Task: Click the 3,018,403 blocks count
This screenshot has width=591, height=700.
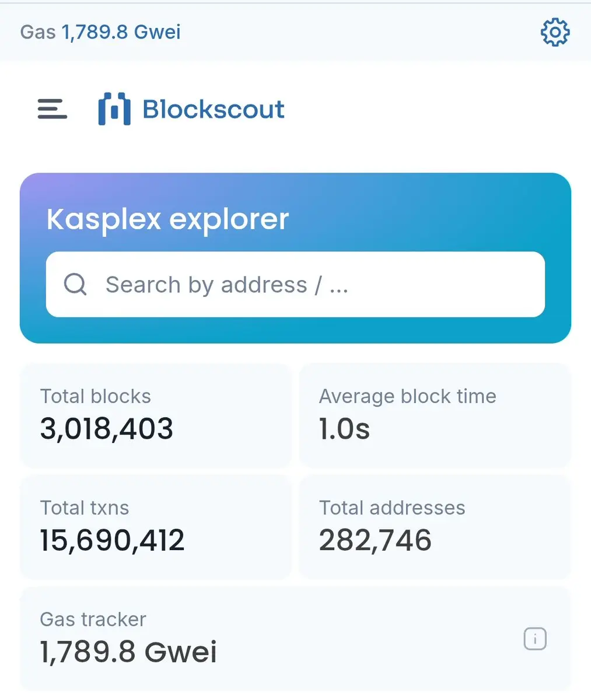Action: pos(107,429)
